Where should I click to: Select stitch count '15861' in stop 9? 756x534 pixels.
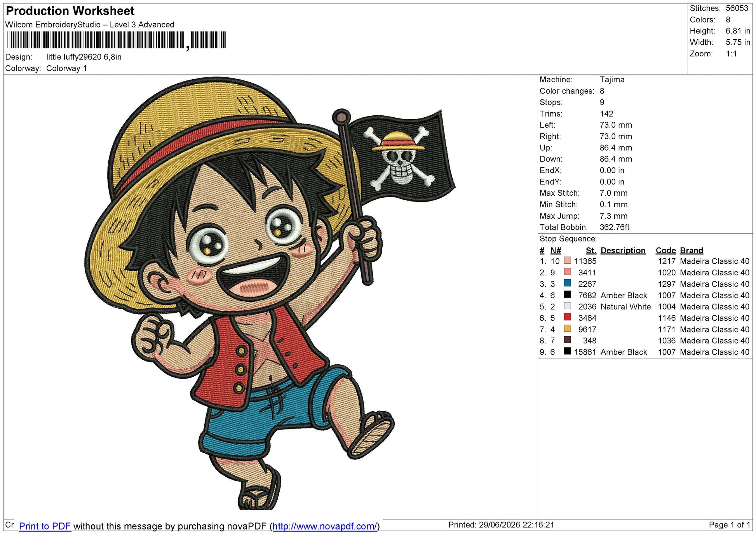pos(585,352)
